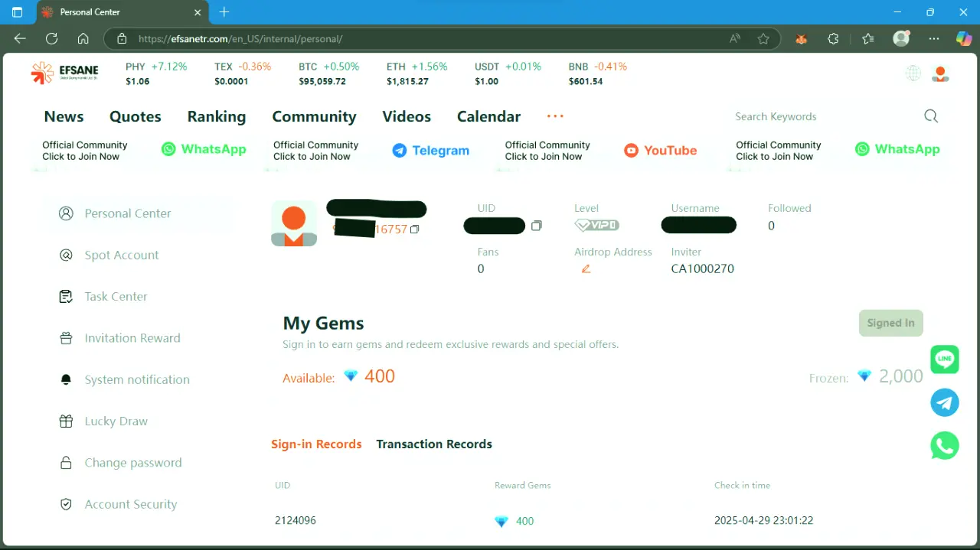This screenshot has width=980, height=550.
Task: View site information lock icon
Action: click(x=121, y=38)
